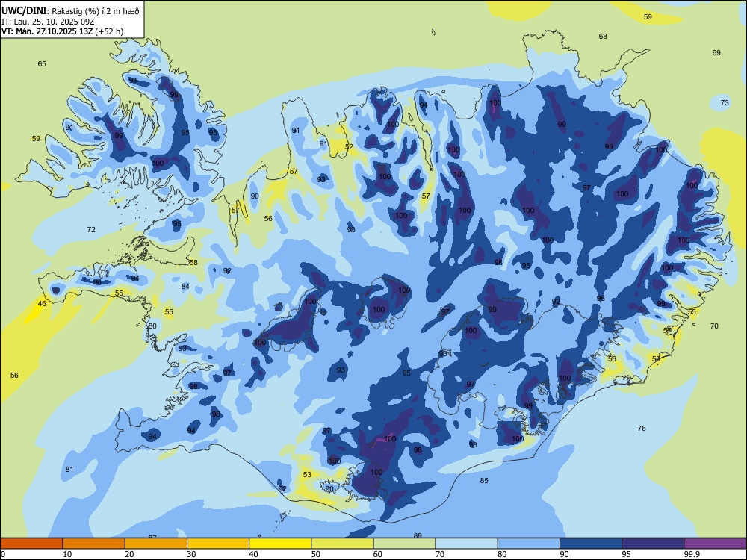Viewport: 747px width, 560px height.
Task: Click the humidity value '81' on the map
Action: tap(69, 470)
